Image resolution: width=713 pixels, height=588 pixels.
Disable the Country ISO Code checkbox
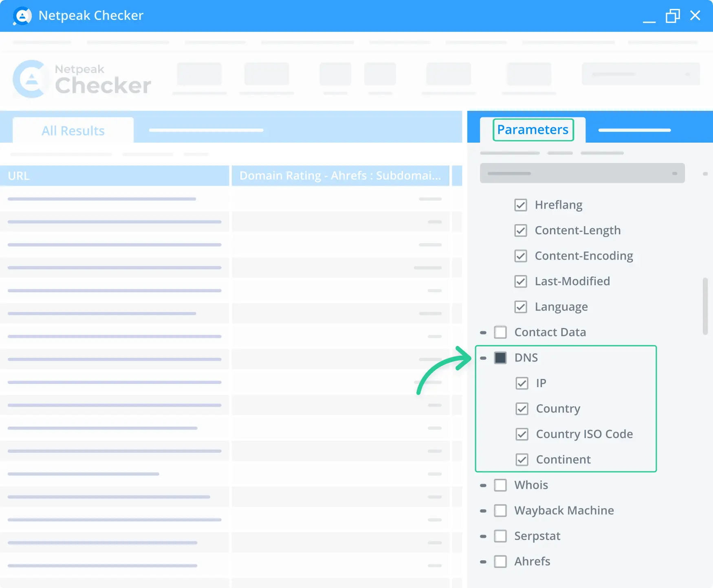point(522,434)
